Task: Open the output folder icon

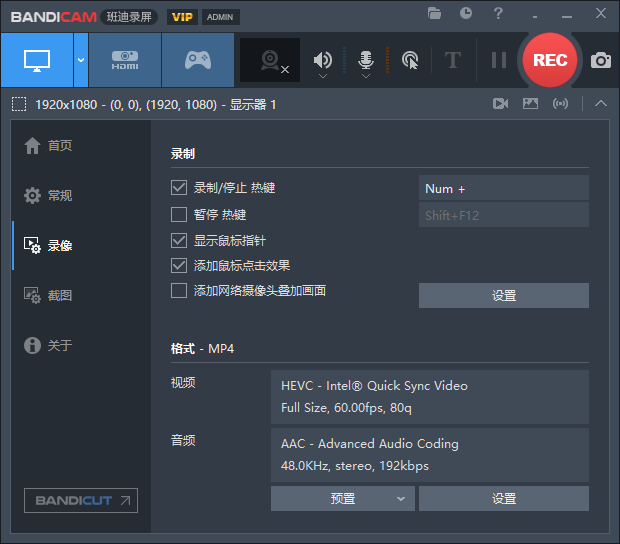Action: pyautogui.click(x=434, y=13)
